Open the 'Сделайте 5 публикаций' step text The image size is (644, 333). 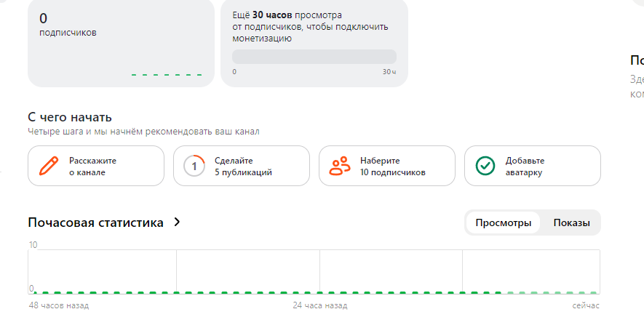(243, 166)
